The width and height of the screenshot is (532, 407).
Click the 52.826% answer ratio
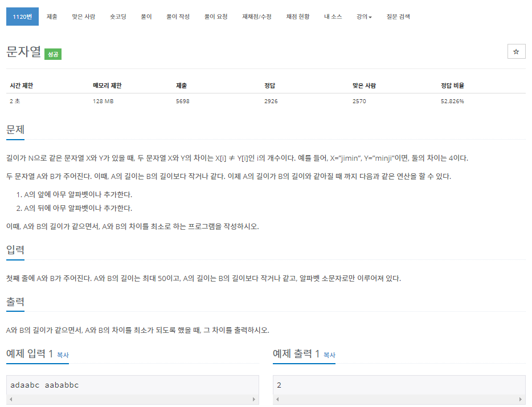pos(452,101)
